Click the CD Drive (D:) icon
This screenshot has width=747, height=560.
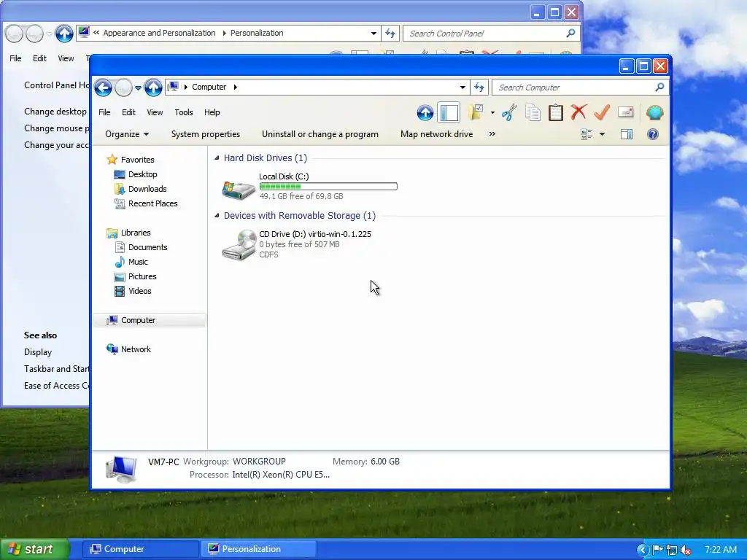[x=239, y=245]
